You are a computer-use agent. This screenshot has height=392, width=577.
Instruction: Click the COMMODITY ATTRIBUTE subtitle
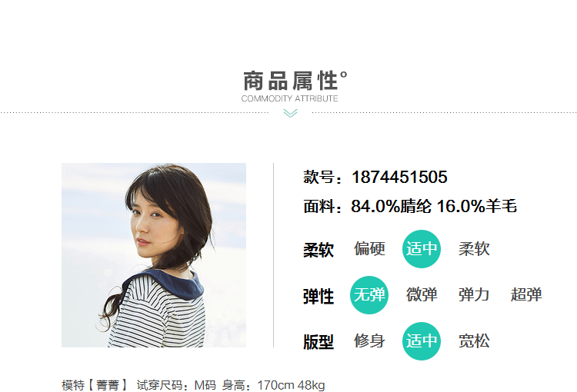click(289, 98)
